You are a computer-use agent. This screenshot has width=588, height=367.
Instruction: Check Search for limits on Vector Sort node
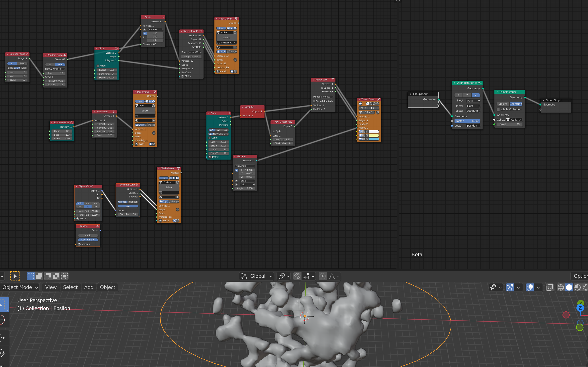point(314,101)
